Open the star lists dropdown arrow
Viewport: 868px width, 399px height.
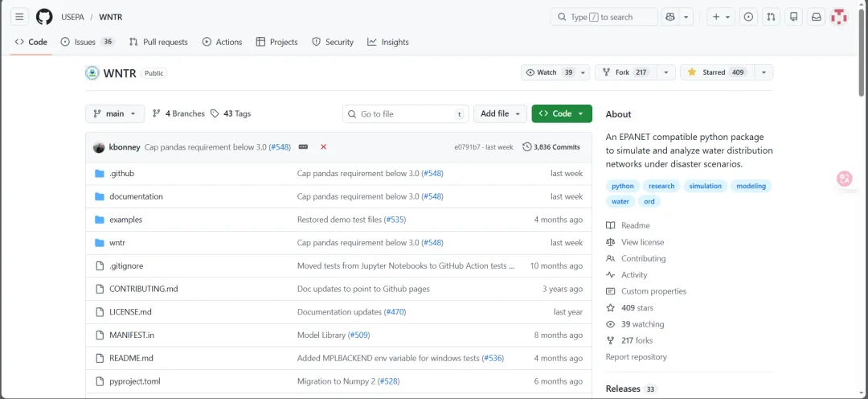(x=764, y=72)
